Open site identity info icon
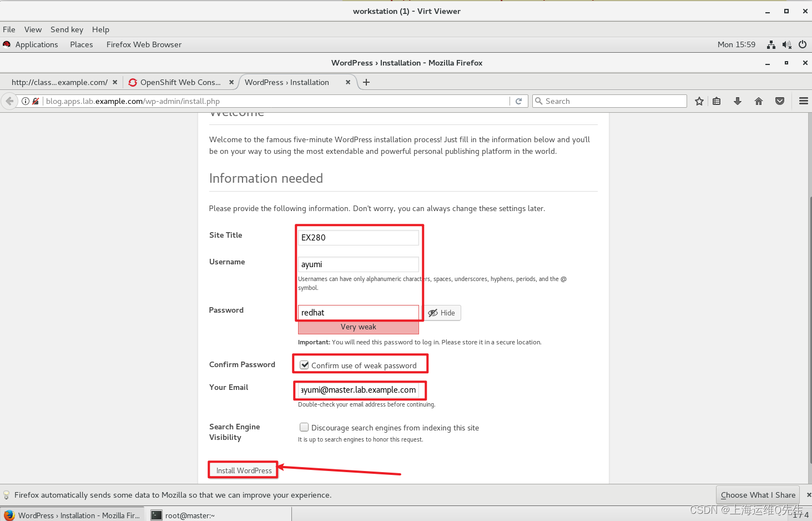812x521 pixels. tap(26, 101)
